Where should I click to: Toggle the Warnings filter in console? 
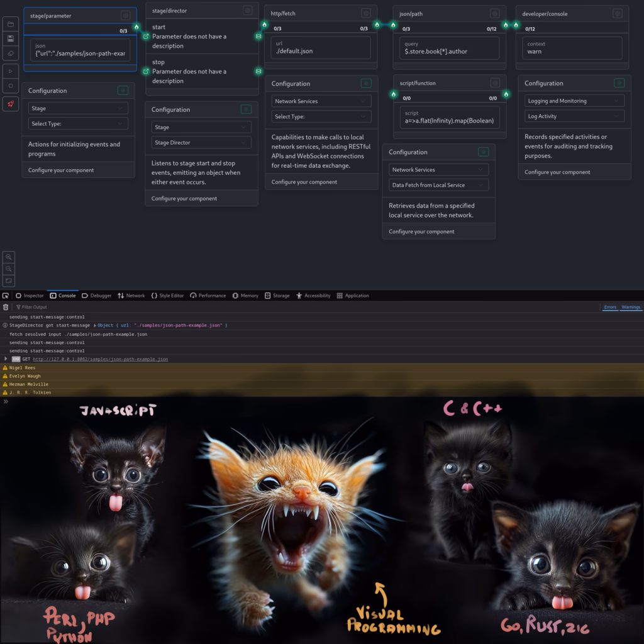[x=631, y=307]
